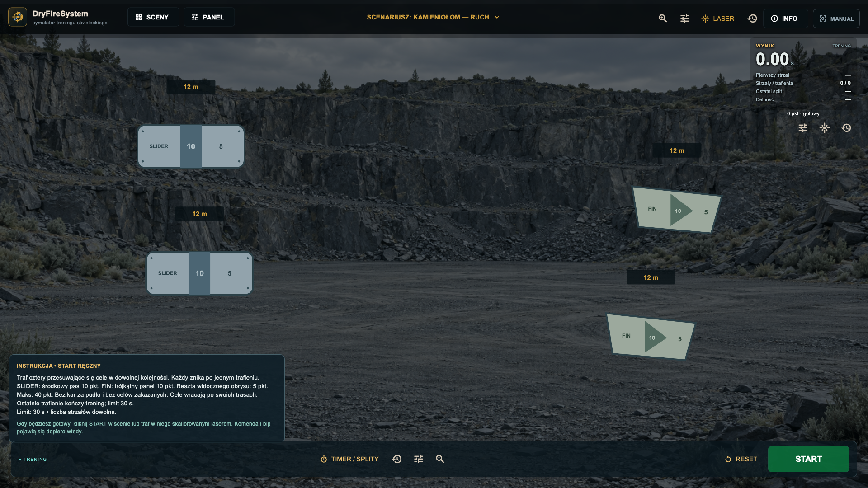
Task: Click the TRENING label in the WYNIK panel
Action: (841, 46)
